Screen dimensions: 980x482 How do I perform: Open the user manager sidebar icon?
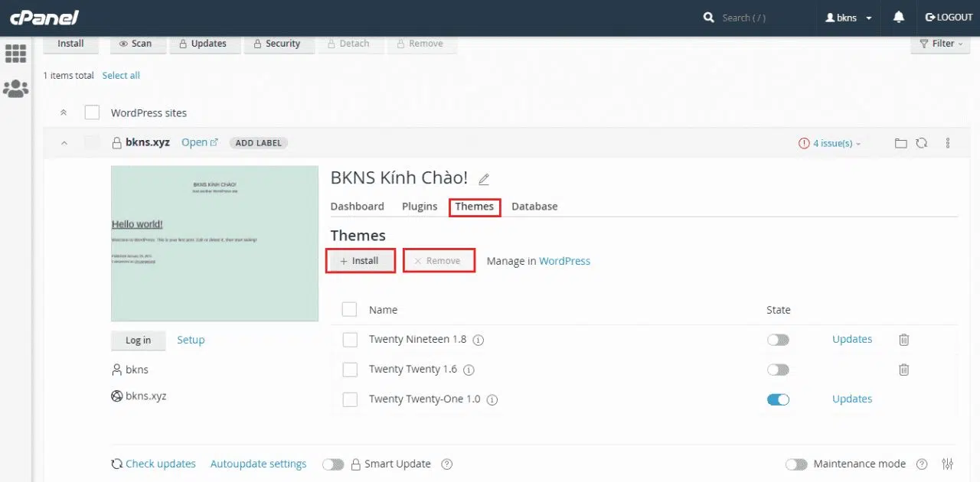point(15,89)
